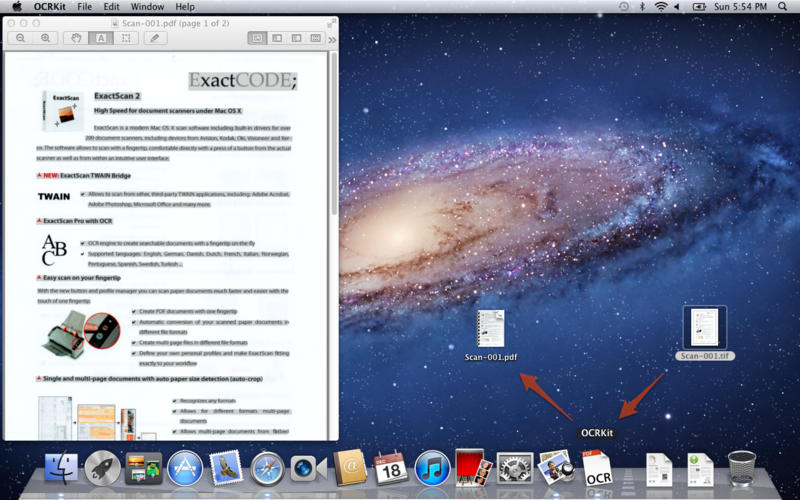Launch OCRKit from the Dock
The image size is (800, 500).
click(598, 468)
